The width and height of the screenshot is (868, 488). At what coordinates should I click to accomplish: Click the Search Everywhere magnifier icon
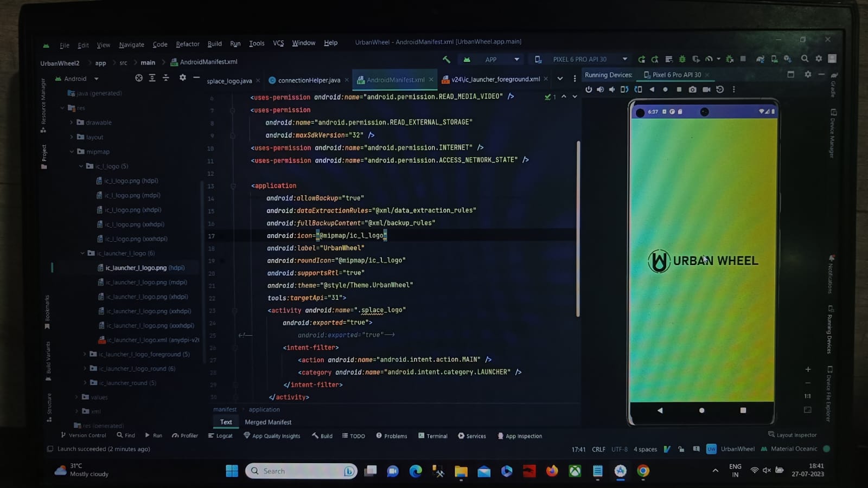(x=805, y=59)
